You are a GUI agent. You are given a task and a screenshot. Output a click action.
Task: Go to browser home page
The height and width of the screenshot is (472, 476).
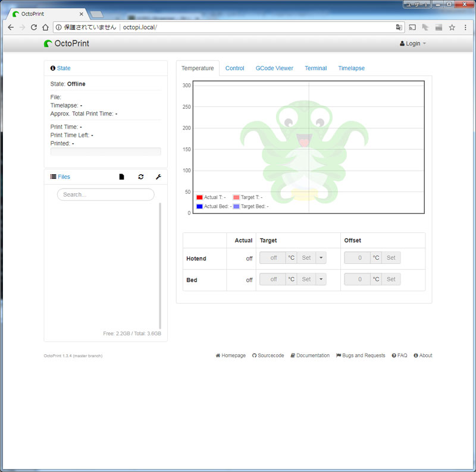click(45, 27)
